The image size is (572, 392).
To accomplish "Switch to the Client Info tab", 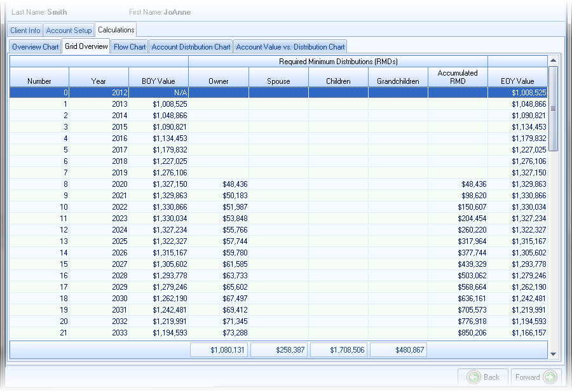I will pyautogui.click(x=25, y=30).
